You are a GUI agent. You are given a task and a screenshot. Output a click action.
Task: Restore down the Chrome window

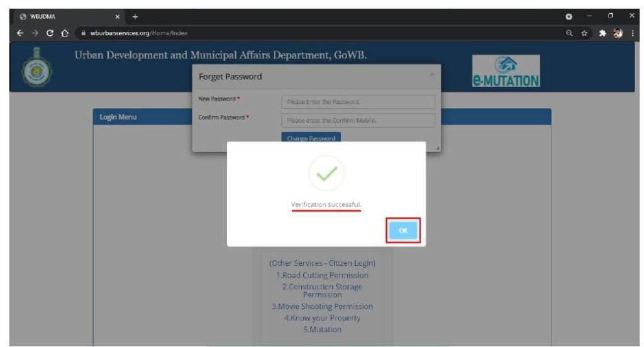tap(611, 16)
